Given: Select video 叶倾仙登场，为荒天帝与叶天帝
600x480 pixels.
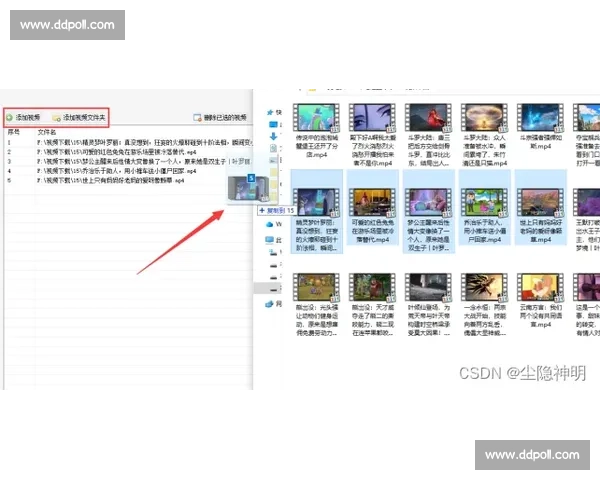Looking at the screenshot, I should click(x=429, y=305).
